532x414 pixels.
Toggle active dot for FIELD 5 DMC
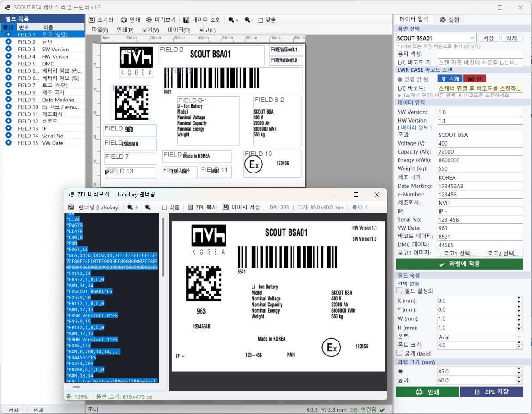[x=9, y=64]
